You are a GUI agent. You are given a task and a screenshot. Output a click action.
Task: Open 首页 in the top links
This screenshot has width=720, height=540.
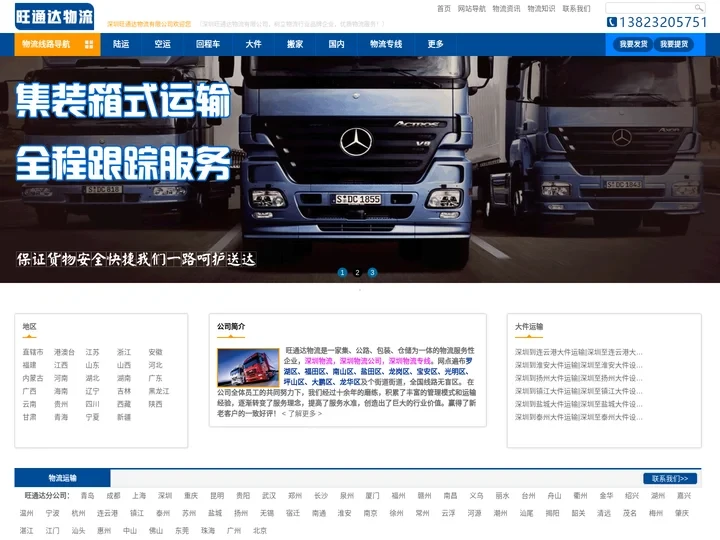(444, 9)
